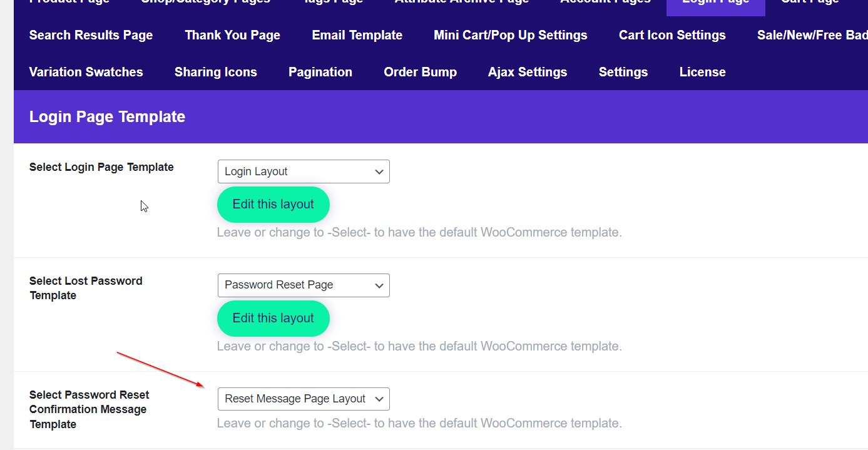Open the Search Results Page tab
This screenshot has height=450, width=868.
click(x=91, y=35)
